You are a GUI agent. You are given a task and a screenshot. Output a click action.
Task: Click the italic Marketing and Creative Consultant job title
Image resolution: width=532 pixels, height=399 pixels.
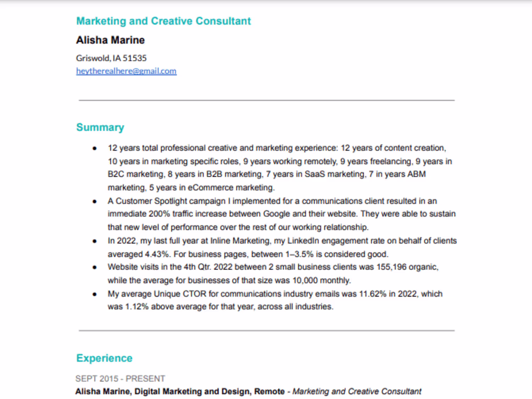tap(357, 391)
